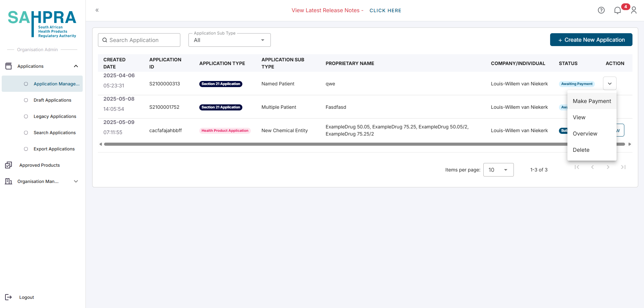
Task: Click the Section 21 Application badge for S2100000313
Action: point(221,84)
